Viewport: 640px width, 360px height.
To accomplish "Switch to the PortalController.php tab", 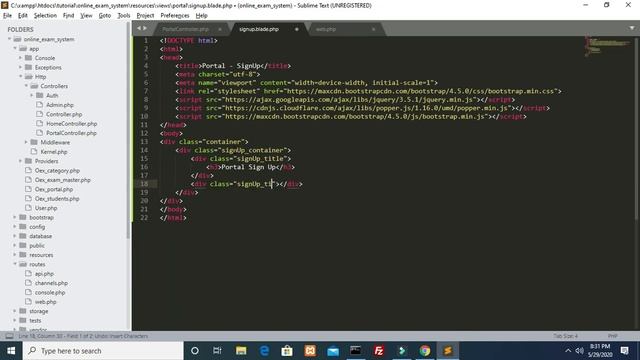I will (185, 29).
